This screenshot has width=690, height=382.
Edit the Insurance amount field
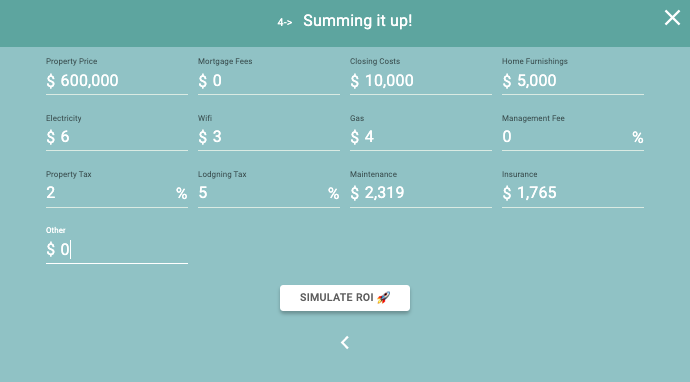[573, 193]
